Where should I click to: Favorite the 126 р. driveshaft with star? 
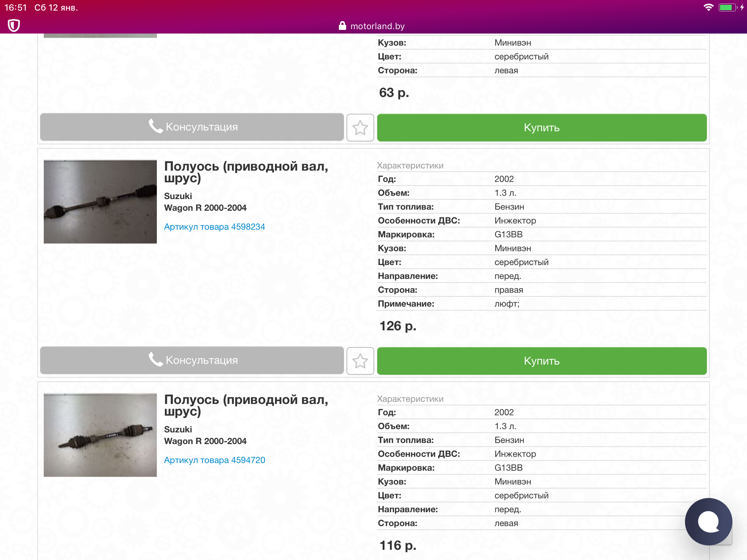tap(360, 361)
